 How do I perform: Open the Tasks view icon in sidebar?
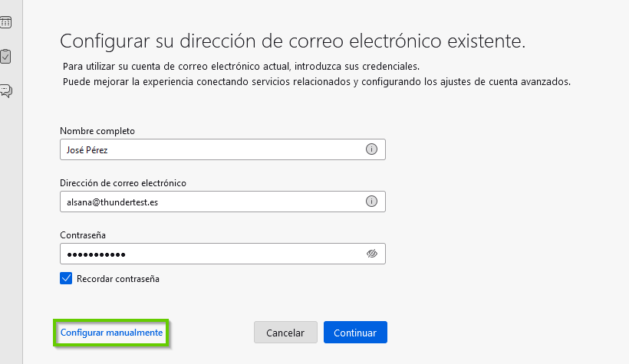[x=5, y=56]
